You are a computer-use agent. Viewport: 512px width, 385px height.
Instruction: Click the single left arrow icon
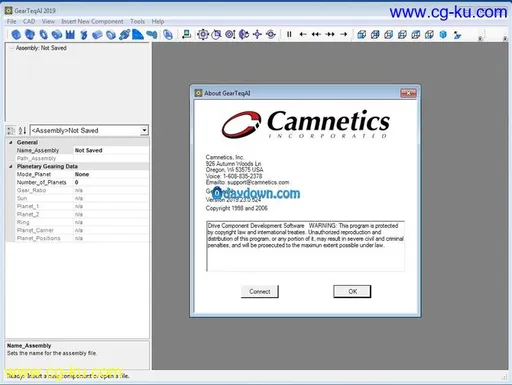tap(303, 34)
